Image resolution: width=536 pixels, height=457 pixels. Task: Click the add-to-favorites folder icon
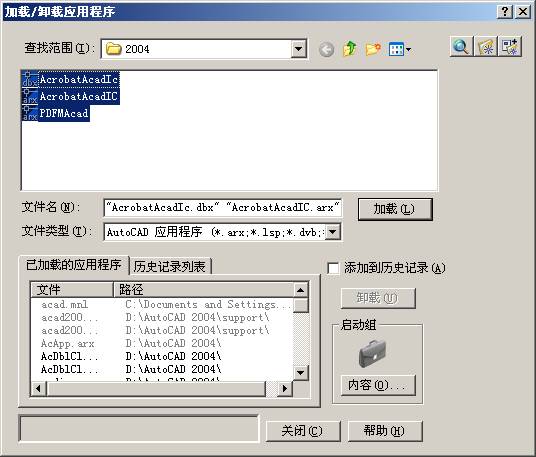click(x=486, y=46)
